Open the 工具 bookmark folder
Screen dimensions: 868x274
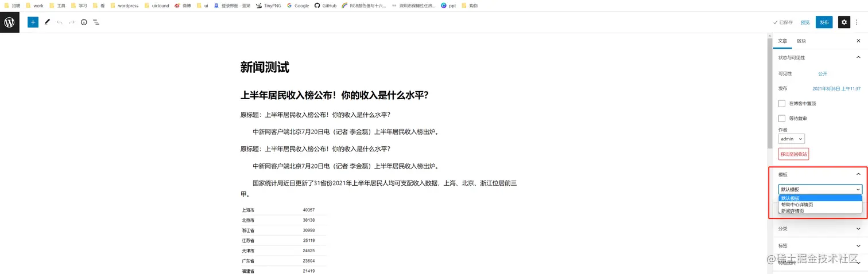(x=57, y=5)
